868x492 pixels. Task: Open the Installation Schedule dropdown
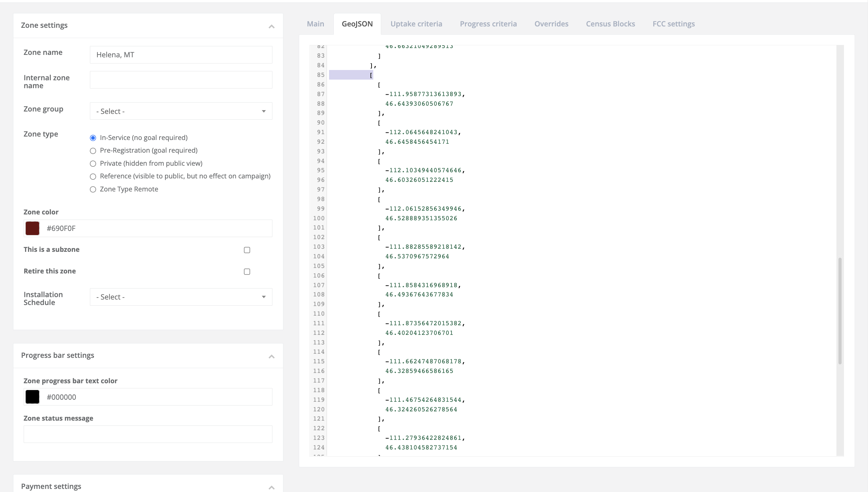click(x=181, y=297)
